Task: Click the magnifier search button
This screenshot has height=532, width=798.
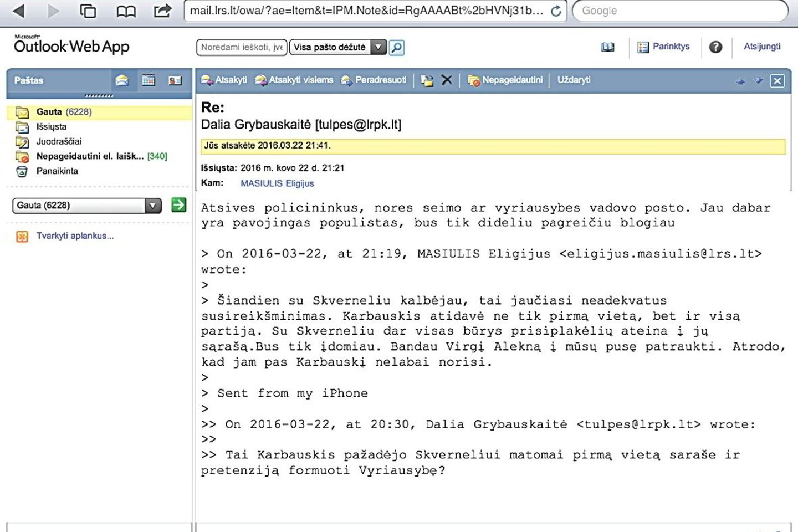Action: click(397, 48)
